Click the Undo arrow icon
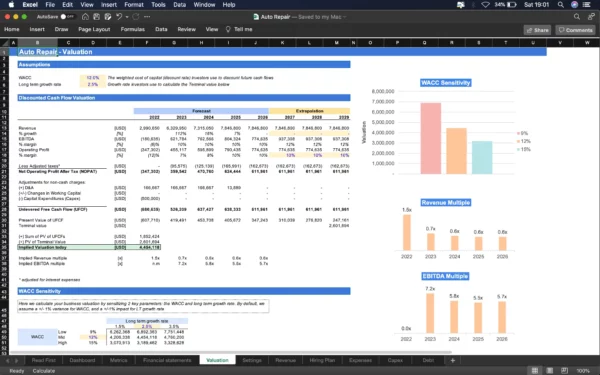Viewport: 600px width, 375px height. pyautogui.click(x=119, y=17)
